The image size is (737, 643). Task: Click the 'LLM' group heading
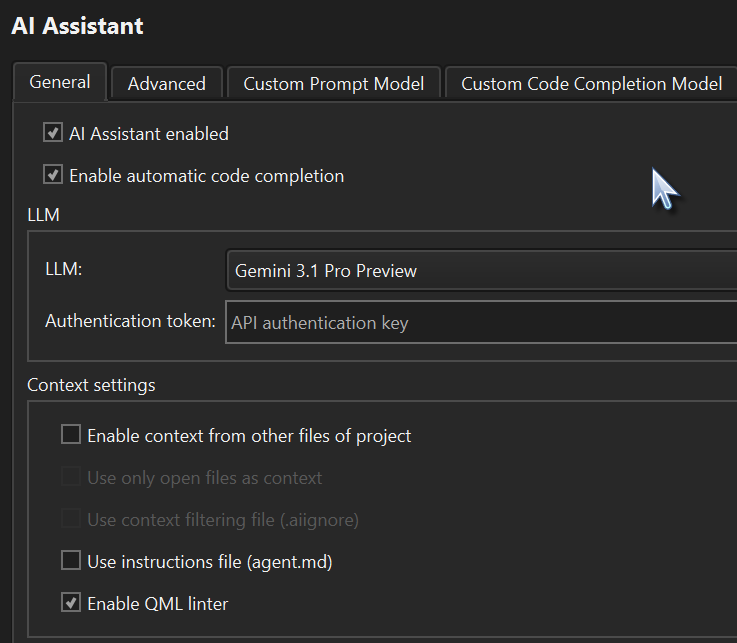tap(44, 215)
